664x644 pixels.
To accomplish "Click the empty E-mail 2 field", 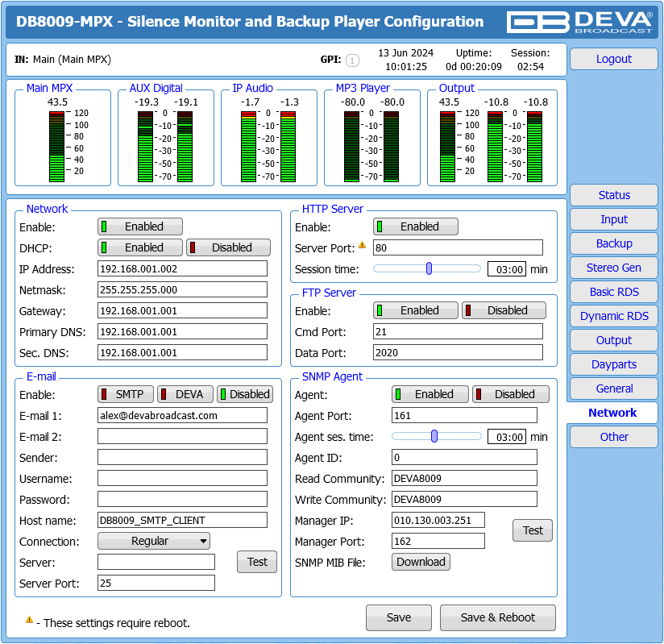I will (x=182, y=436).
